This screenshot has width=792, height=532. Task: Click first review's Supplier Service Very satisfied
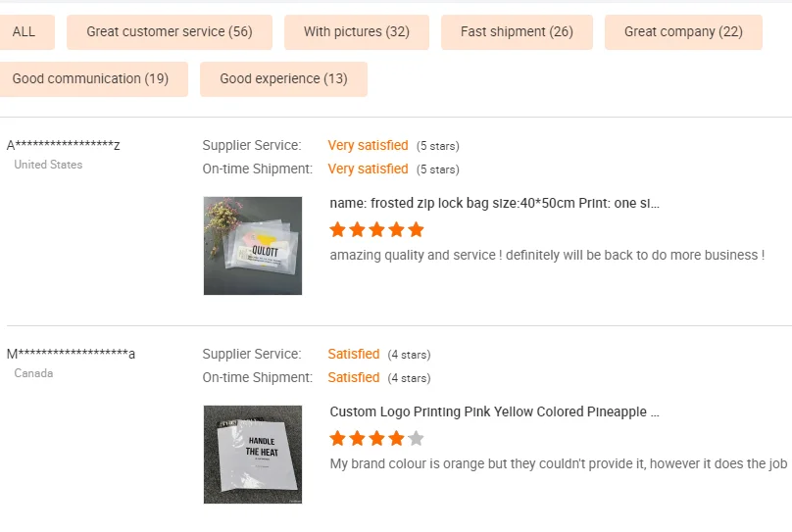pos(368,146)
